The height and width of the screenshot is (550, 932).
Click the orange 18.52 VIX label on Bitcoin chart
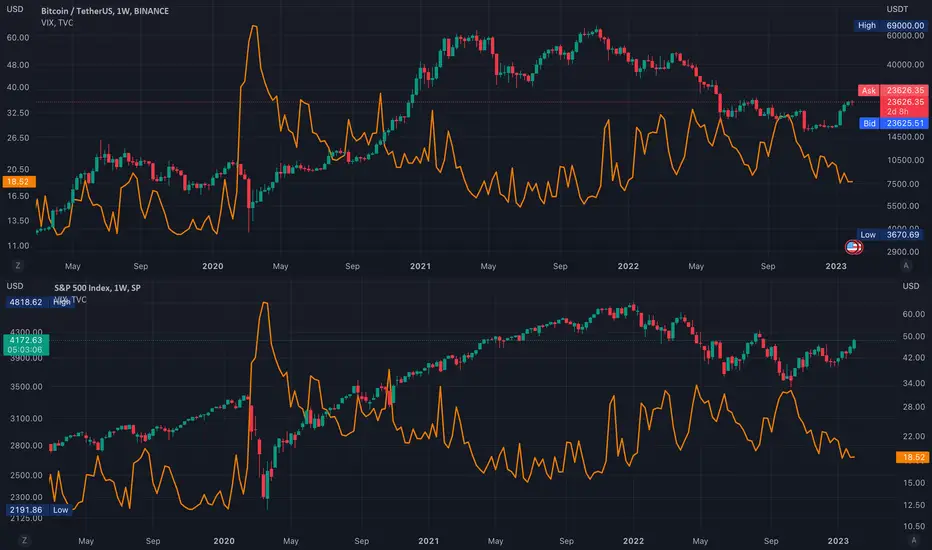pos(19,182)
